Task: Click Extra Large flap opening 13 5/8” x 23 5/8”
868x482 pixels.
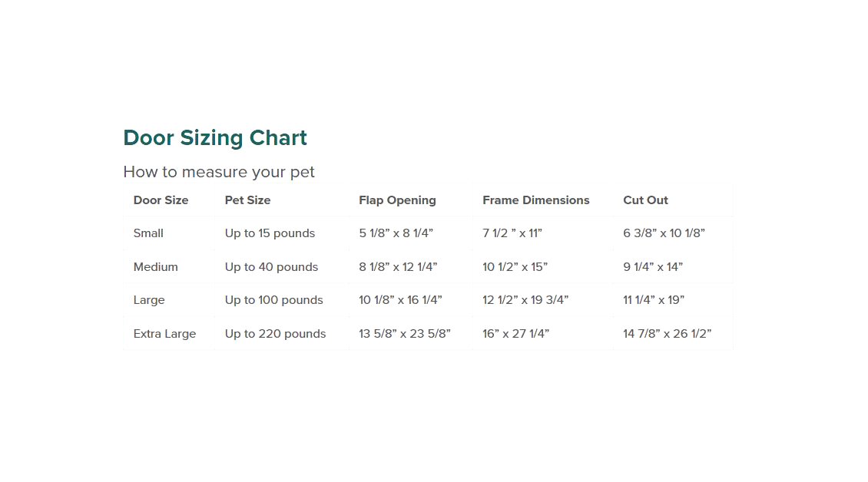Action: point(404,334)
